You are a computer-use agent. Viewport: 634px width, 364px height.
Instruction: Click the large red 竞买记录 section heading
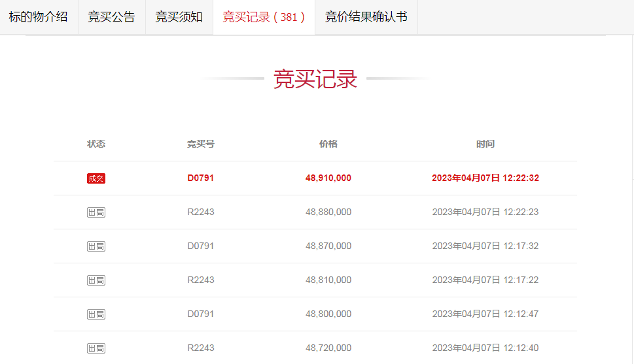(315, 79)
